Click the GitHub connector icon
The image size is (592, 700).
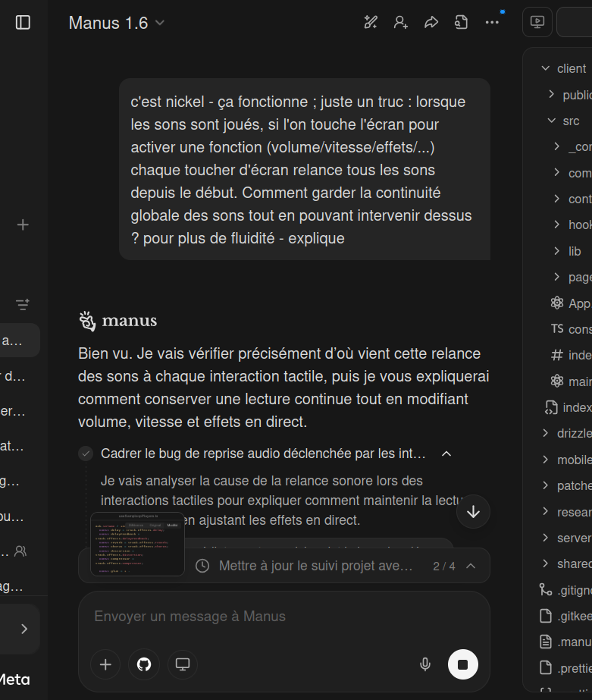(144, 665)
